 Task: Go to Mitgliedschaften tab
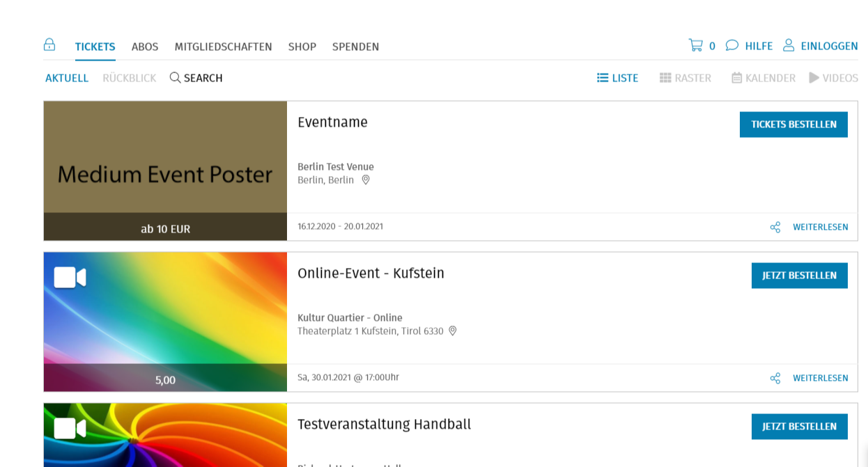223,47
